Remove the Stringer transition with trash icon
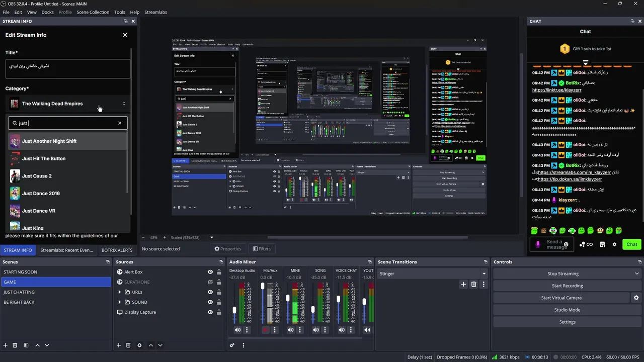 tap(473, 285)
